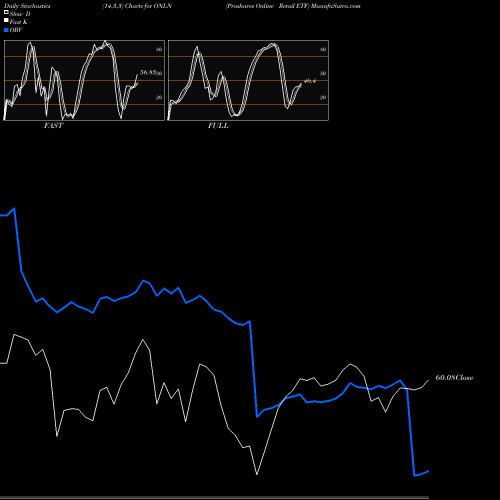The height and width of the screenshot is (500, 500).
Task: Click the Fast K legend swatch
Action: point(6,21)
